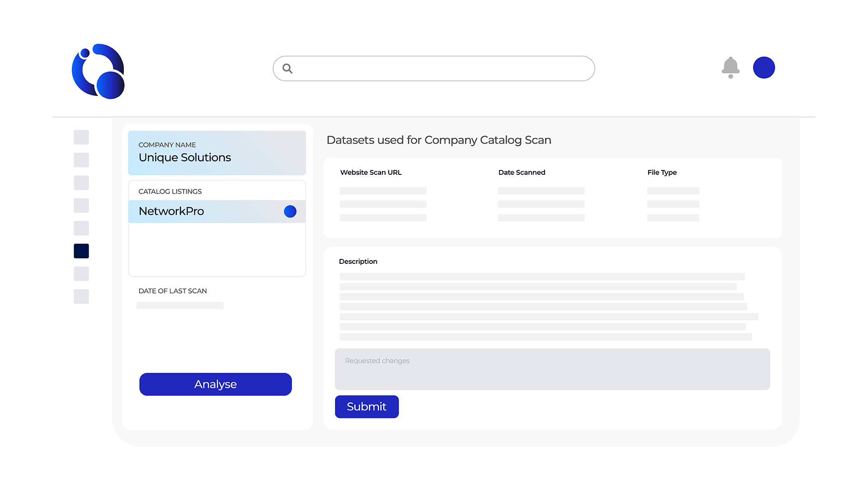The height and width of the screenshot is (488, 868).
Task: Click the File Type column header
Action: tap(661, 173)
